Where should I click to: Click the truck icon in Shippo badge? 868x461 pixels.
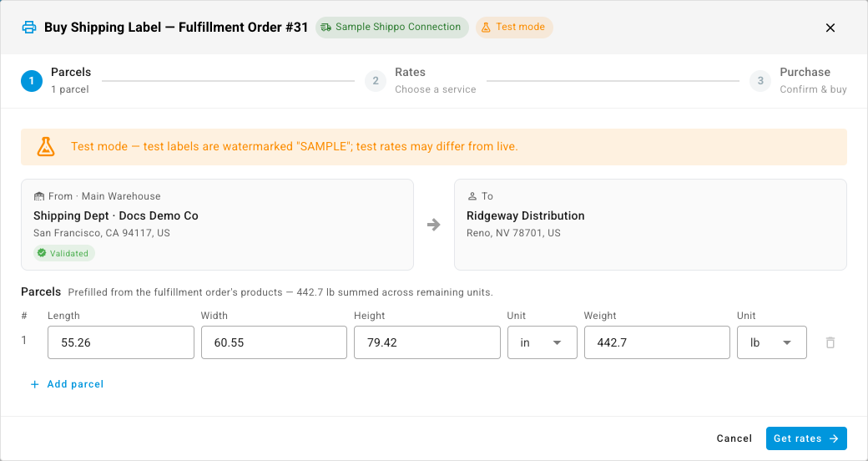pos(326,28)
